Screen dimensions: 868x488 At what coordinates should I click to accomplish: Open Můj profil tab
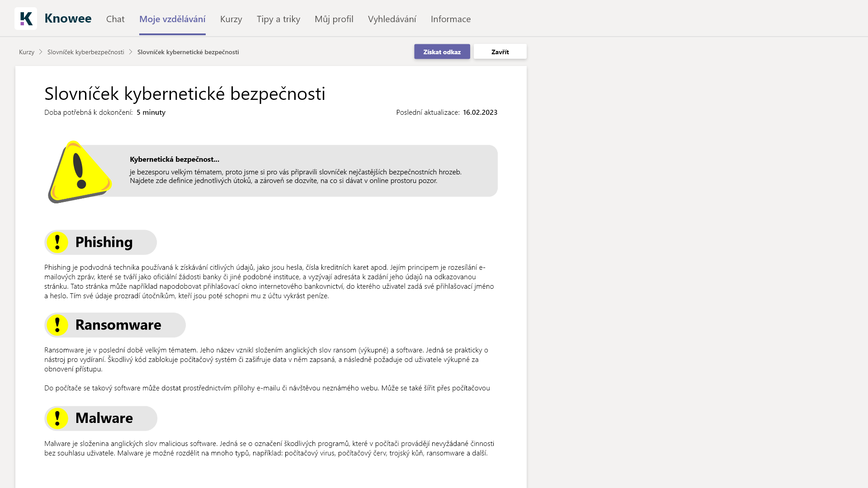coord(334,19)
